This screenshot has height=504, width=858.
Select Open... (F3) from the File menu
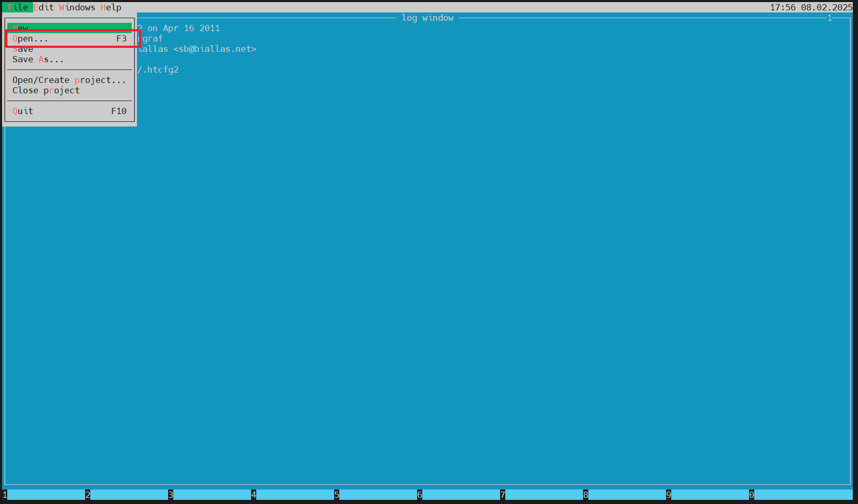(70, 38)
